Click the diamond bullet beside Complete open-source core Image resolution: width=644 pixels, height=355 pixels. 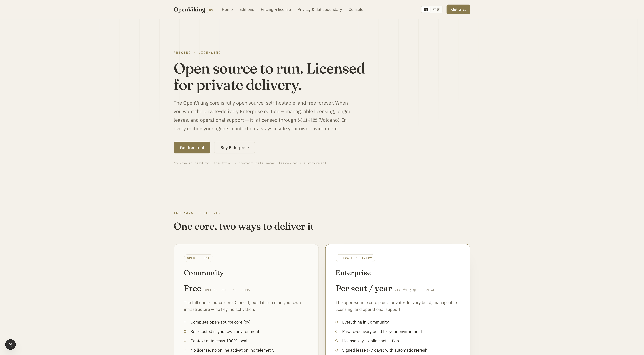[x=185, y=322]
